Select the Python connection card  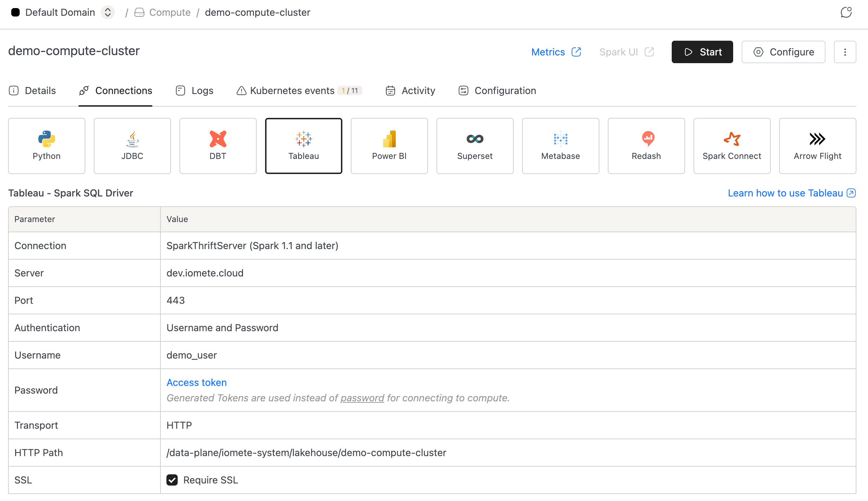47,146
